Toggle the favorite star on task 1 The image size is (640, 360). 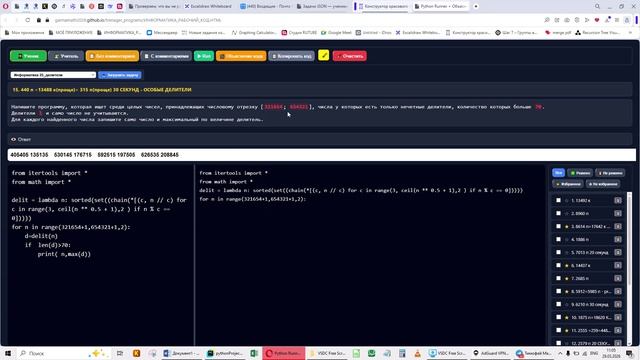[x=567, y=200]
